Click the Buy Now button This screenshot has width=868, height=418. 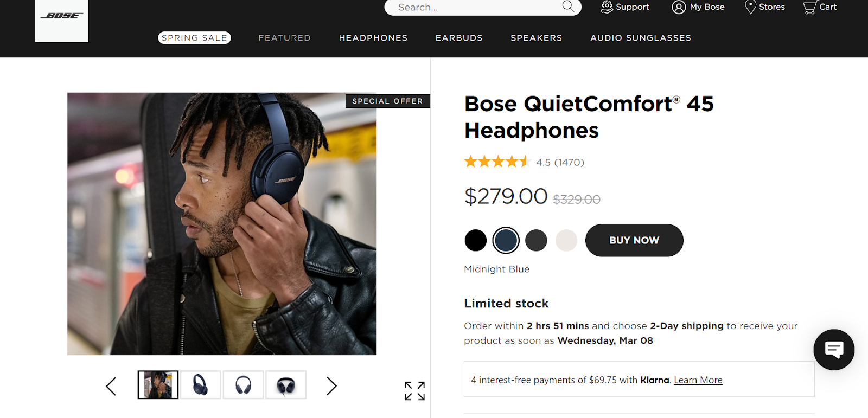[x=634, y=240]
